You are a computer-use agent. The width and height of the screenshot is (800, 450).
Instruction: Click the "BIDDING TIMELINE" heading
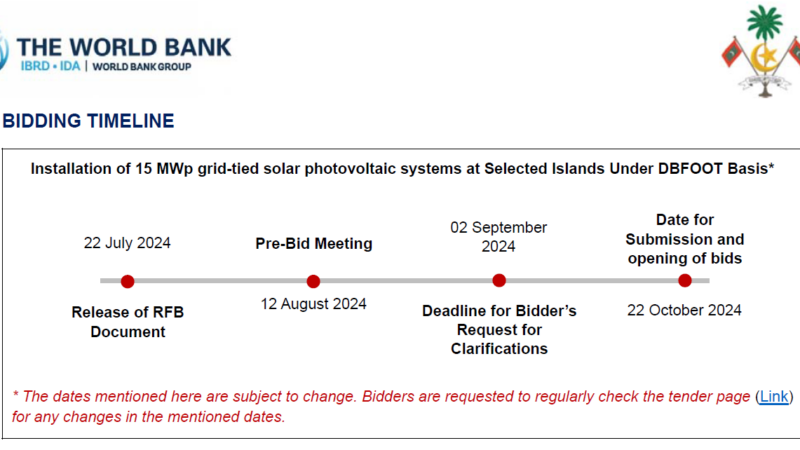[88, 122]
